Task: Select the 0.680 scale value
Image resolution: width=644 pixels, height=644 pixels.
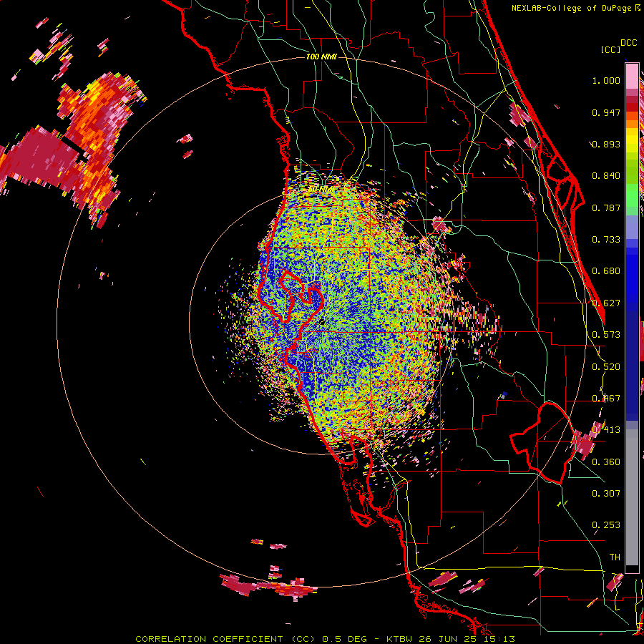Action: pyautogui.click(x=606, y=271)
